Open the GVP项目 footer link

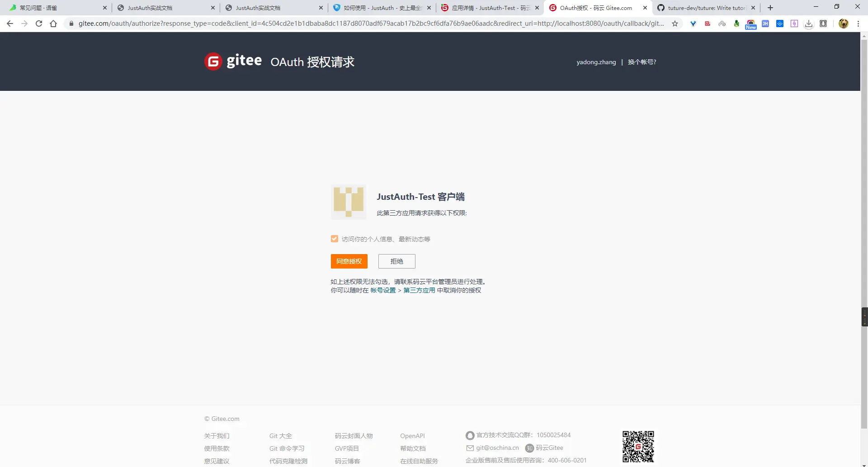347,448
